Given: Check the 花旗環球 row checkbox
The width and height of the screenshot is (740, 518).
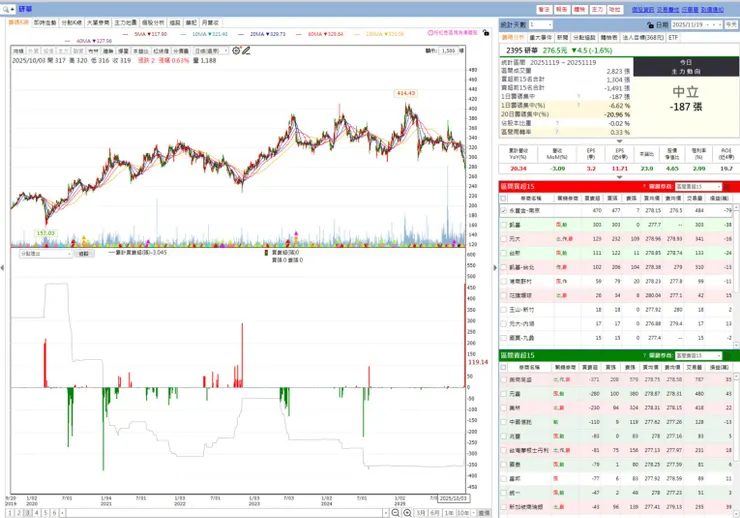Looking at the screenshot, I should click(x=504, y=295).
